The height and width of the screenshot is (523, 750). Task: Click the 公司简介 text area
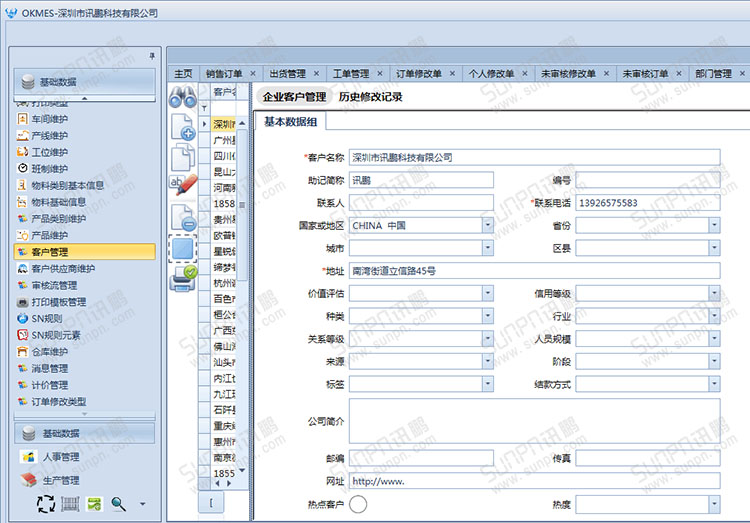[x=534, y=421]
